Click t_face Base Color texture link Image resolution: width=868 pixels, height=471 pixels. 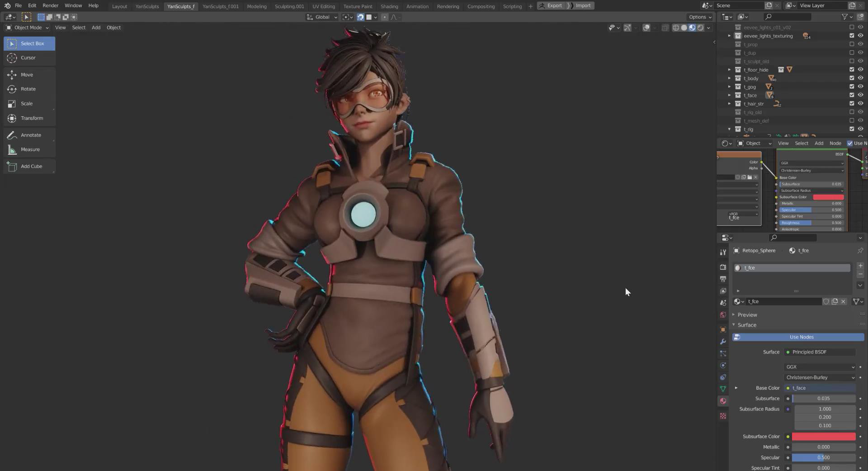[x=820, y=388]
